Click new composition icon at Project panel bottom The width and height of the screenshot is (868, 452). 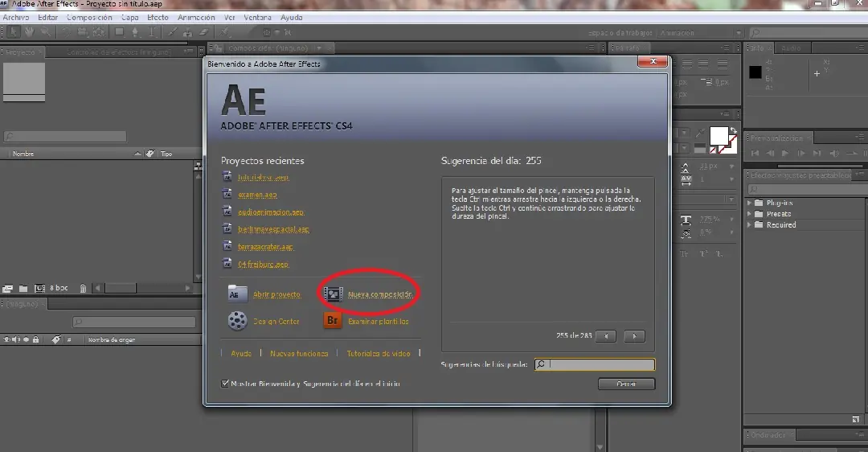pyautogui.click(x=39, y=288)
